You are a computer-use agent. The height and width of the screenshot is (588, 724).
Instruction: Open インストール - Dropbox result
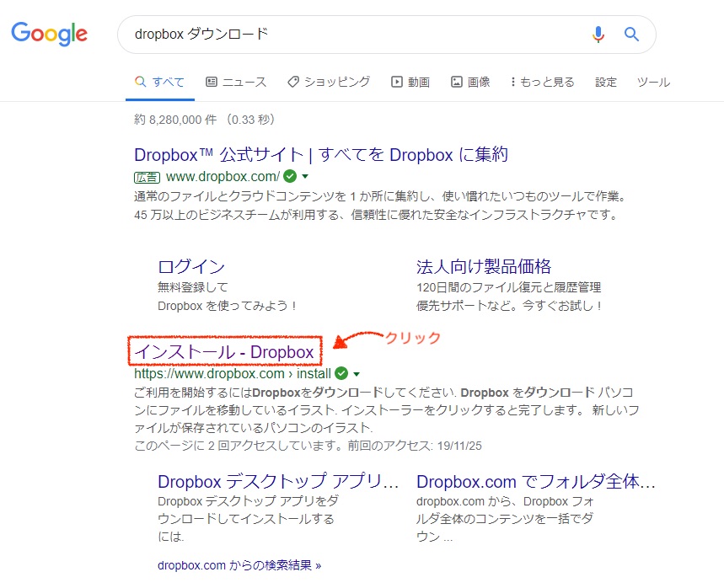click(224, 351)
